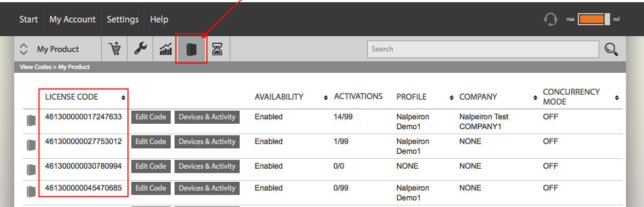This screenshot has height=207, width=644.
Task: Click the magnifying glass search icon
Action: [x=612, y=49]
